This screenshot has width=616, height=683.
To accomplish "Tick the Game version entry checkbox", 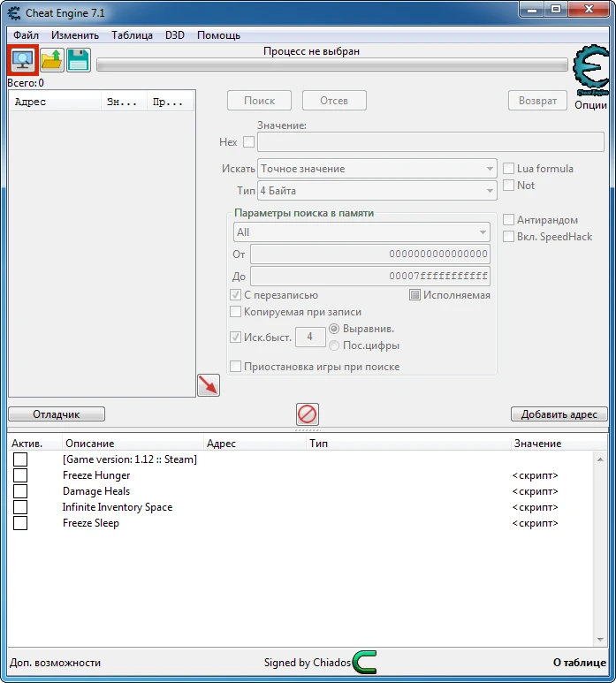I will pos(20,459).
